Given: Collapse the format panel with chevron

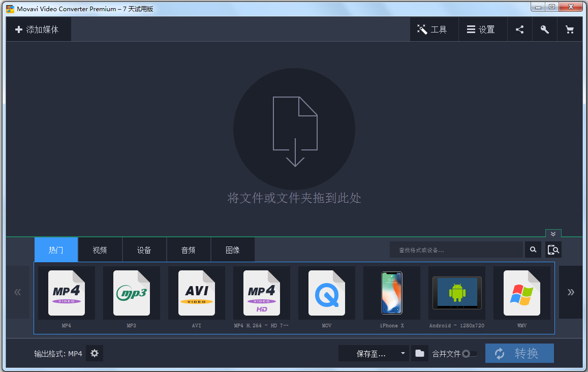Looking at the screenshot, I should [553, 234].
